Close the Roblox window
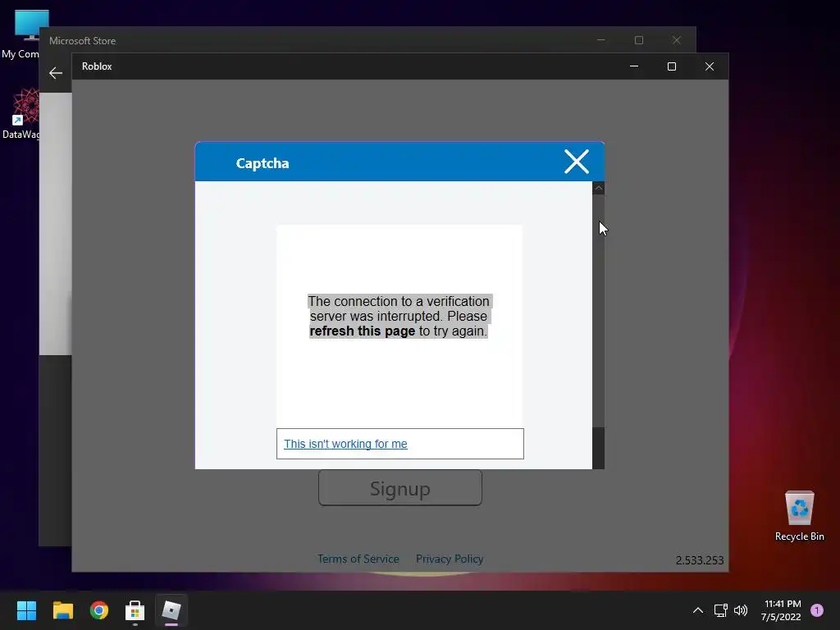Viewport: 840px width, 630px height. point(710,66)
